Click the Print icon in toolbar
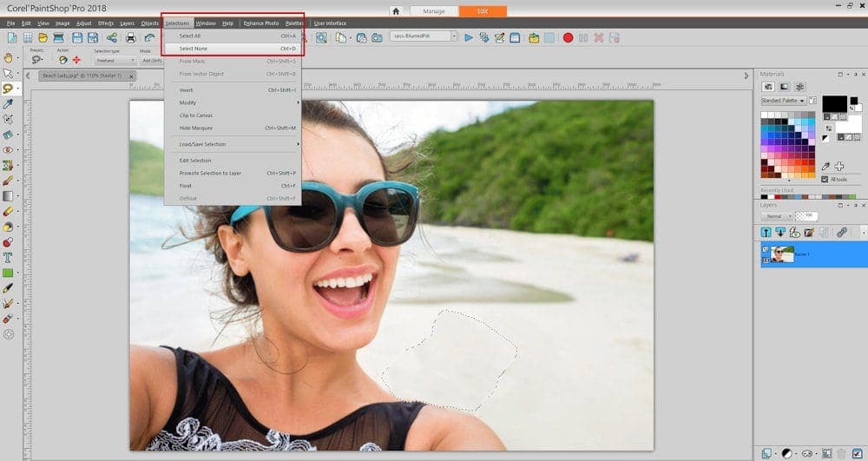Image resolution: width=868 pixels, height=461 pixels. [130, 37]
